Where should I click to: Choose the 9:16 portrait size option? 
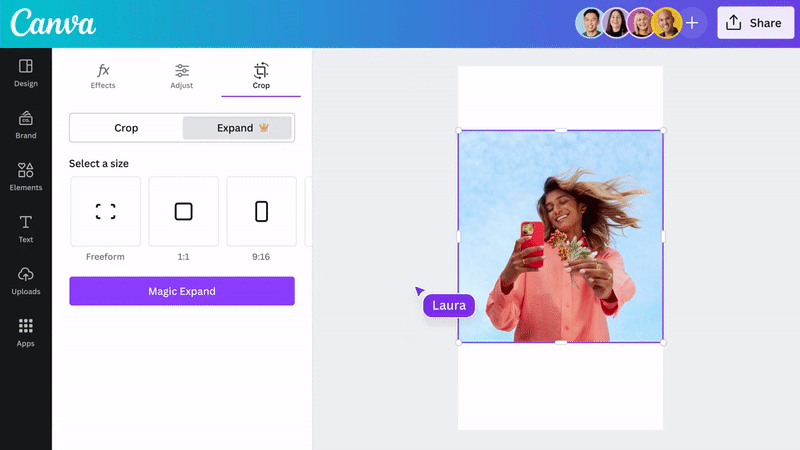(261, 211)
